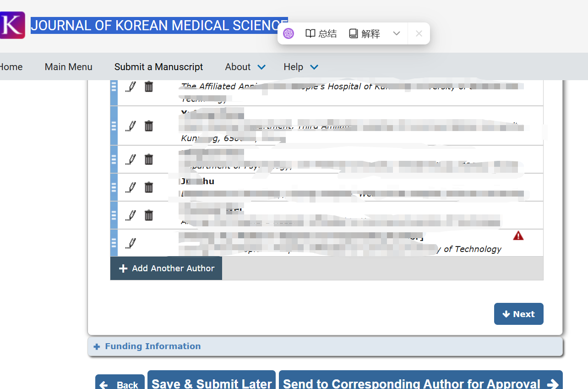Delete the author whose name ends in 'hu'
Screen dimensions: 588x389
149,187
